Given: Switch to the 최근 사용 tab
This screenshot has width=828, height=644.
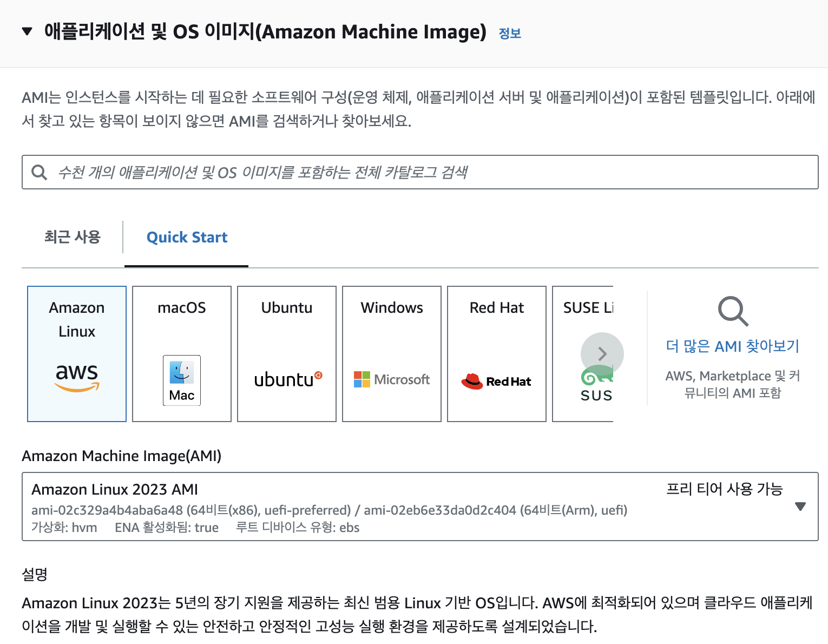Looking at the screenshot, I should click(73, 237).
